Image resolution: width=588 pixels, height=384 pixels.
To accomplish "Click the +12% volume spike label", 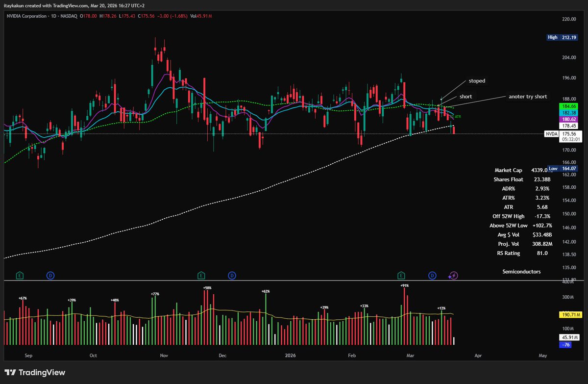I will pyautogui.click(x=441, y=308).
